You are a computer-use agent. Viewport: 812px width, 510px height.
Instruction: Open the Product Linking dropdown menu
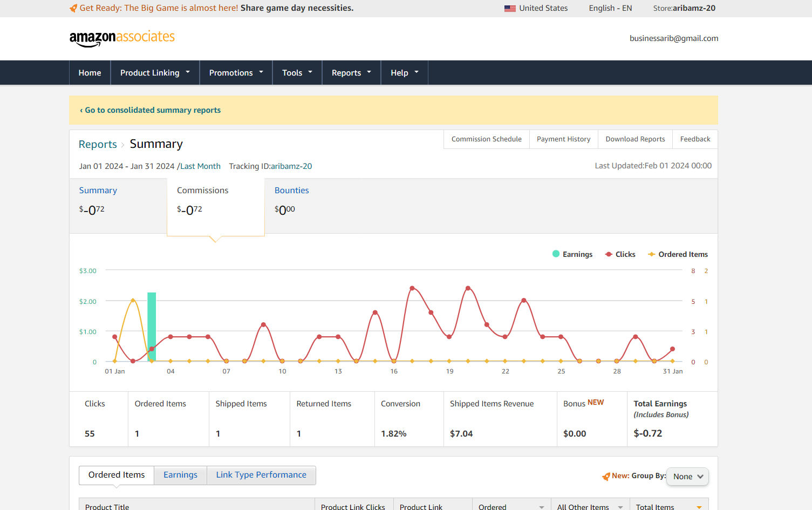pos(155,73)
